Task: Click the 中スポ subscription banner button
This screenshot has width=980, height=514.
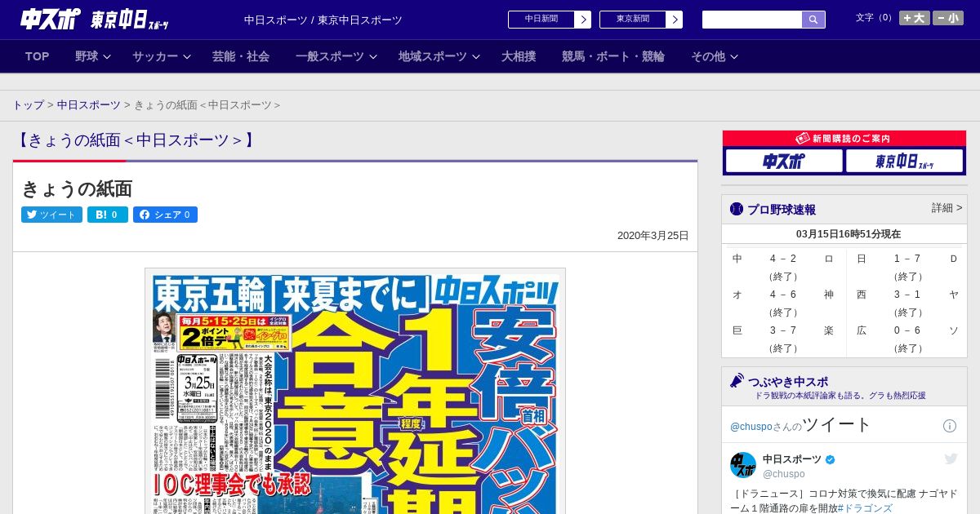Action: pyautogui.click(x=784, y=161)
